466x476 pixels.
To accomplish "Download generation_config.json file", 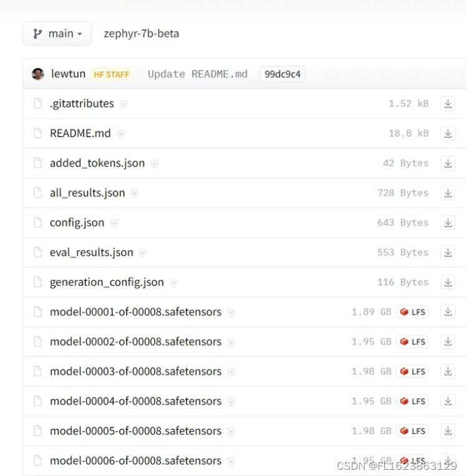I will [x=448, y=283].
